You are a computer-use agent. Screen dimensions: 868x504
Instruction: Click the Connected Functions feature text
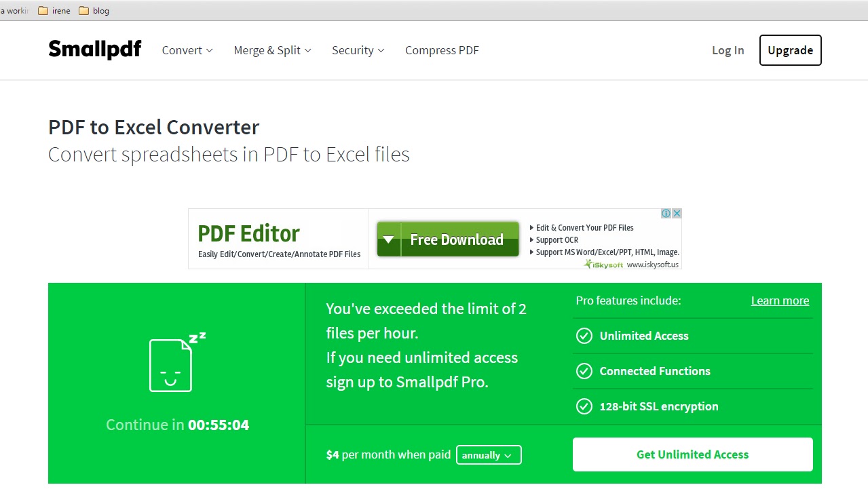[655, 371]
